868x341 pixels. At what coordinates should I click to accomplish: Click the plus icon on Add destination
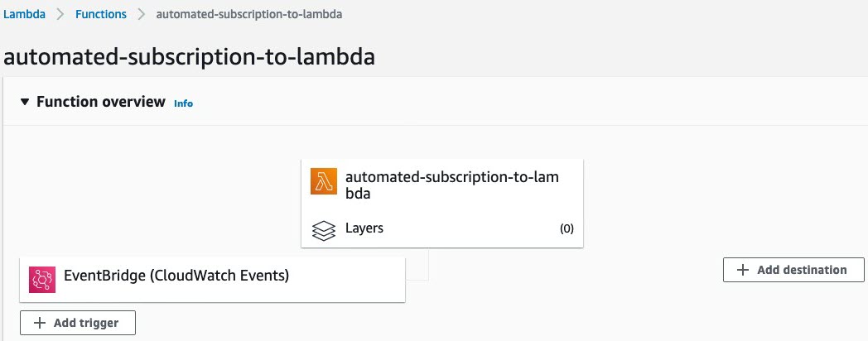(742, 270)
